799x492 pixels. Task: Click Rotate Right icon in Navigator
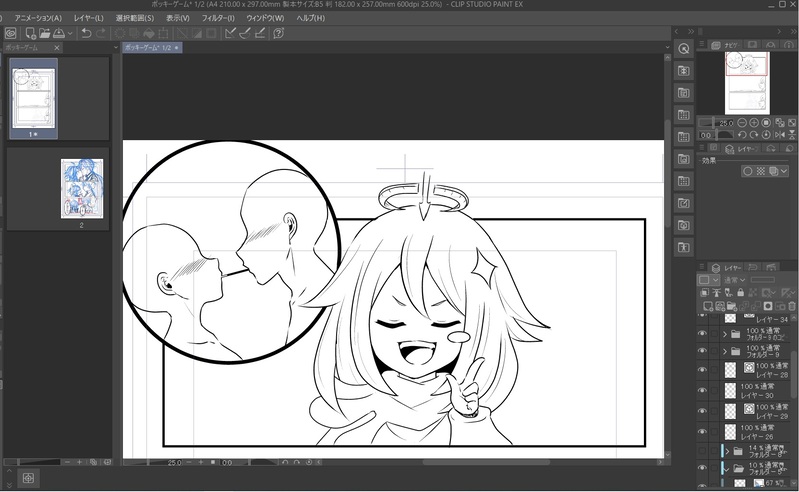[754, 135]
